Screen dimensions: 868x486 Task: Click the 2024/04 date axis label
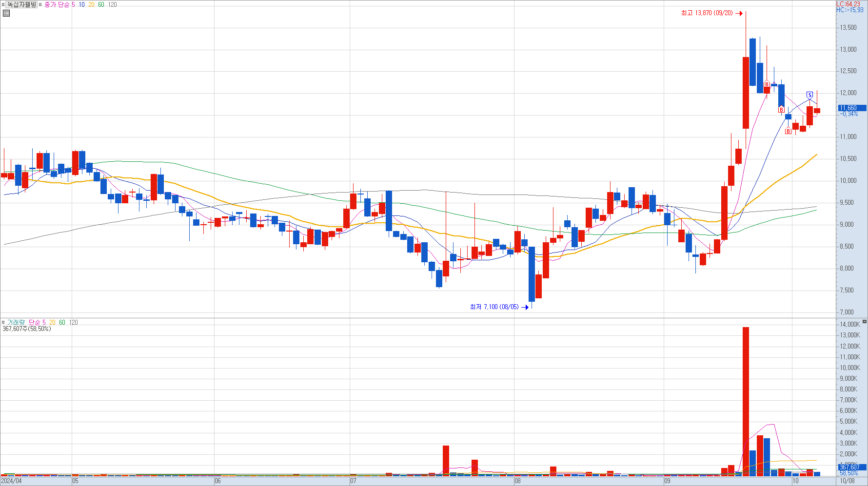[11, 481]
